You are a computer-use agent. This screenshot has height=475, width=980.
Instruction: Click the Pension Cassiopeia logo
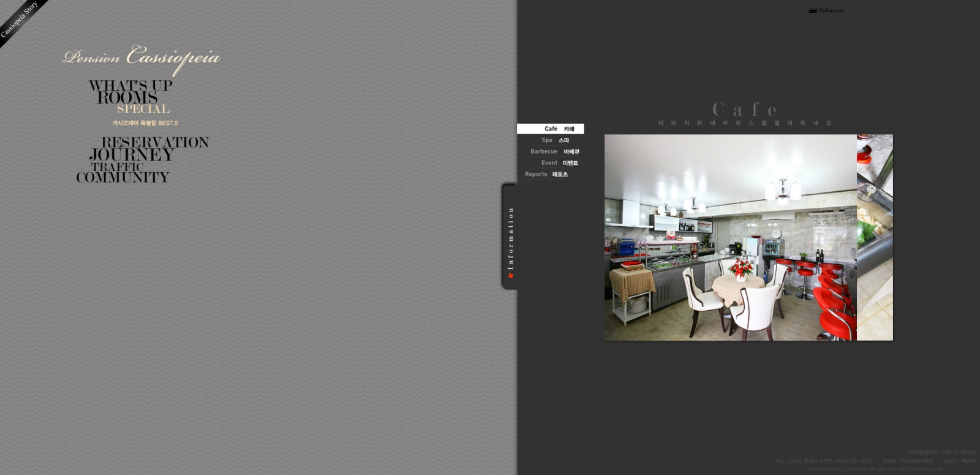(x=141, y=58)
